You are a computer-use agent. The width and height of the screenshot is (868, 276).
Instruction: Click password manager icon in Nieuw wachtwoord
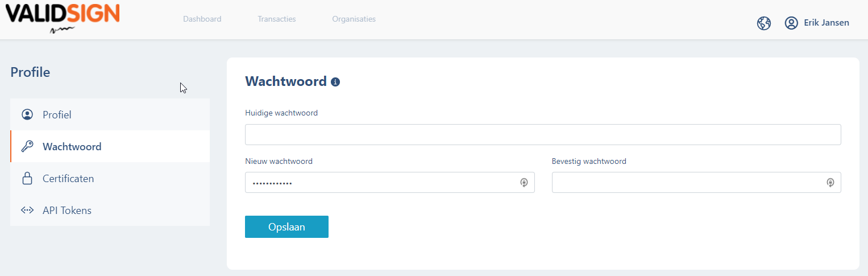point(524,183)
